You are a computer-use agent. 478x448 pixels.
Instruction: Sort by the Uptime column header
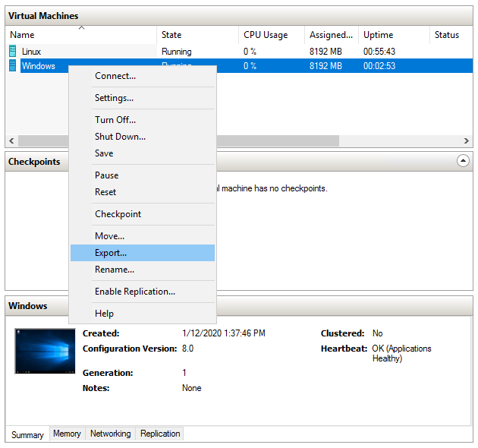394,35
